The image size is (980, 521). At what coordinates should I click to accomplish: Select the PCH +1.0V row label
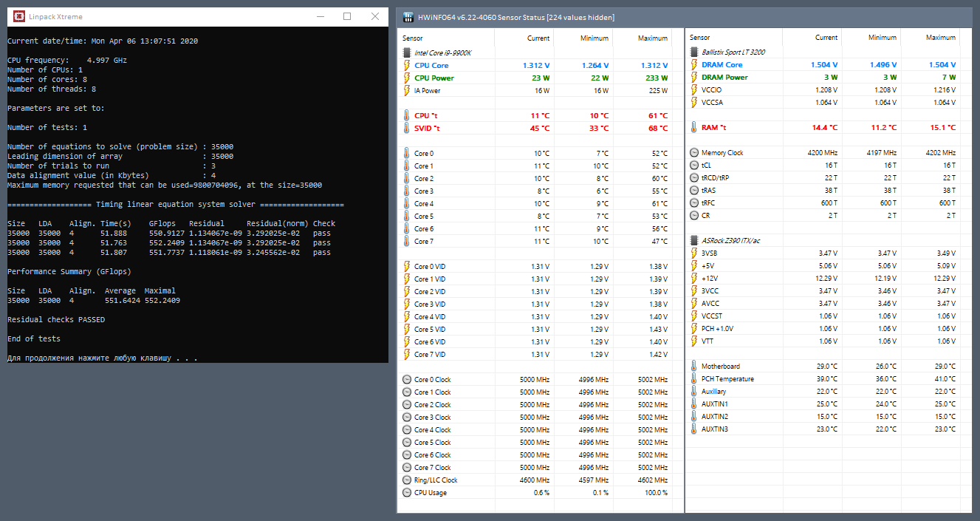pos(718,328)
